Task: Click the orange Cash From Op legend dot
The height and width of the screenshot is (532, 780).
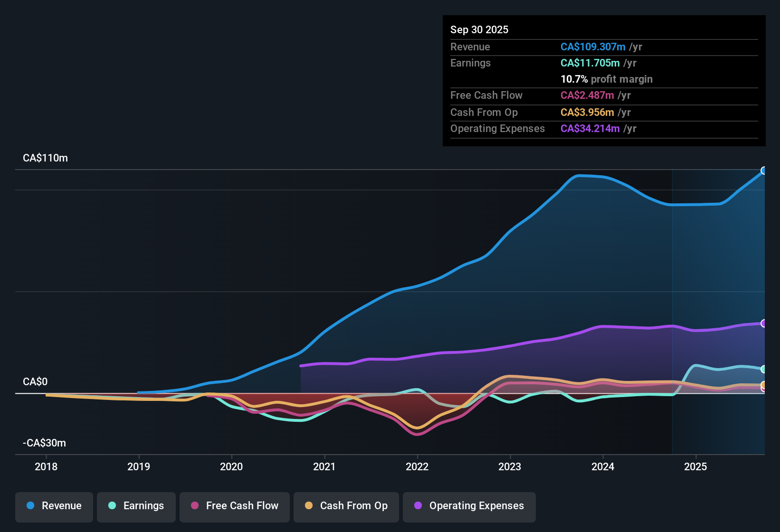Action: (308, 506)
